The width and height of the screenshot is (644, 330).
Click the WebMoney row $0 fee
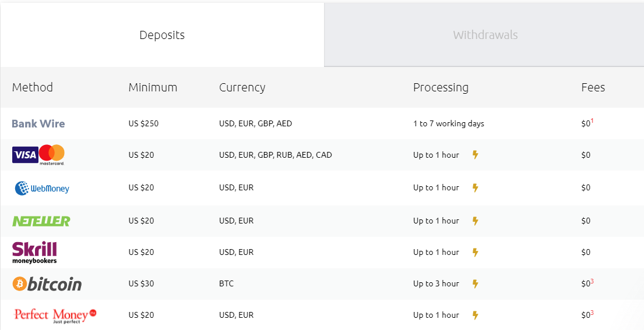[x=586, y=188]
